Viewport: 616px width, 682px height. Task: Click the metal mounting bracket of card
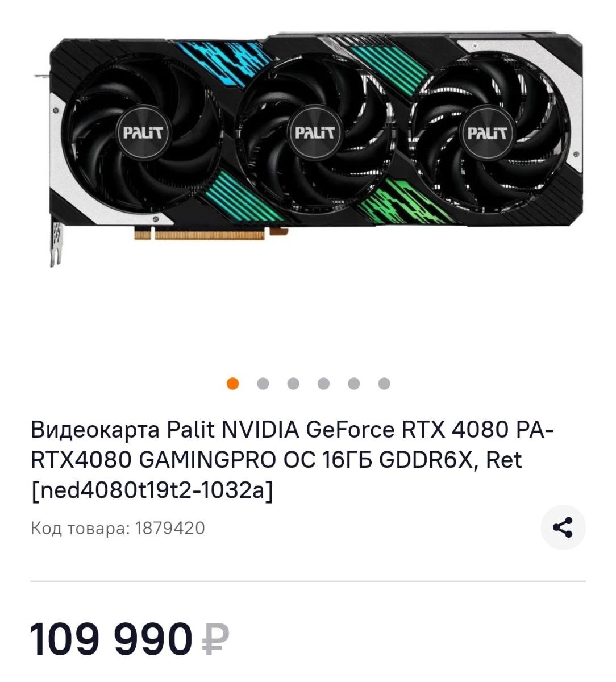click(55, 242)
